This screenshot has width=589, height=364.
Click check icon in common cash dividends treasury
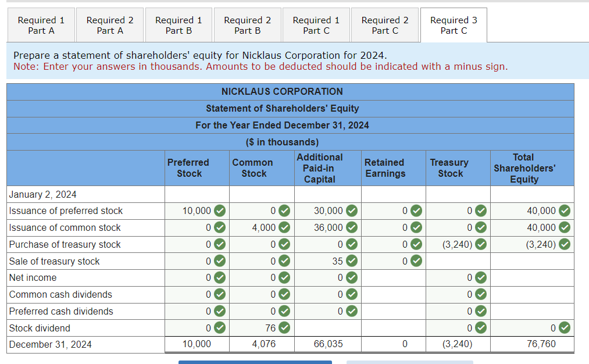click(x=481, y=294)
